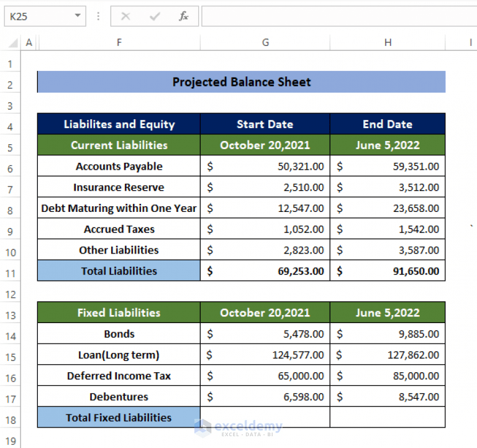
Task: Click the 9,885.00 value cell
Action: click(388, 334)
